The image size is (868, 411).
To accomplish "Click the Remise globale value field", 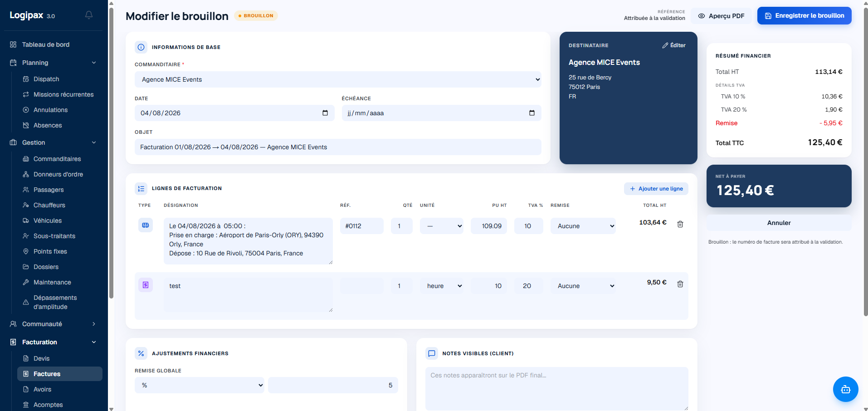I will pos(333,385).
